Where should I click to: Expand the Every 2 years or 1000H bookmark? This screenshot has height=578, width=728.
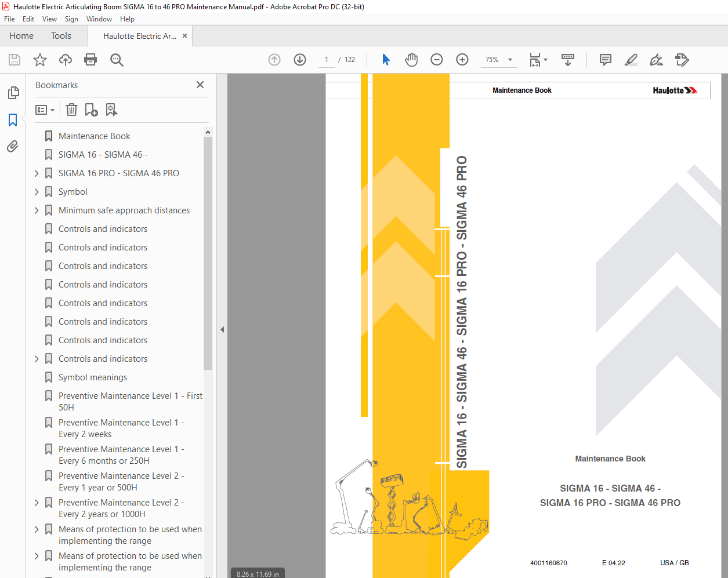click(x=37, y=503)
